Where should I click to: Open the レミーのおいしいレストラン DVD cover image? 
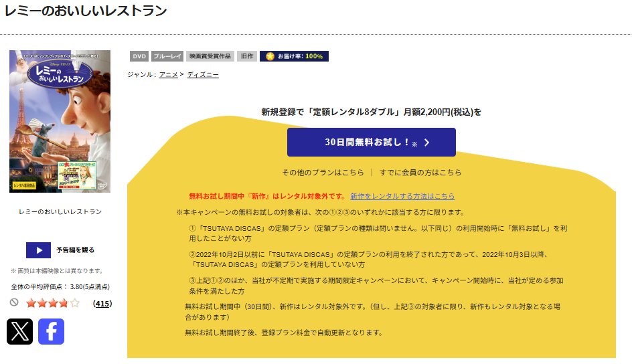point(60,121)
